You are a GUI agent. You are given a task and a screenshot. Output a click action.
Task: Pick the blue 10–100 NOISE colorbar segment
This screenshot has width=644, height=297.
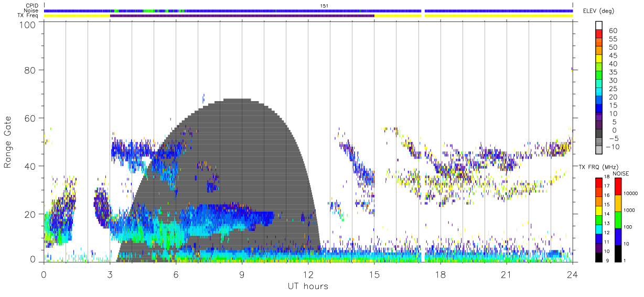coord(618,237)
